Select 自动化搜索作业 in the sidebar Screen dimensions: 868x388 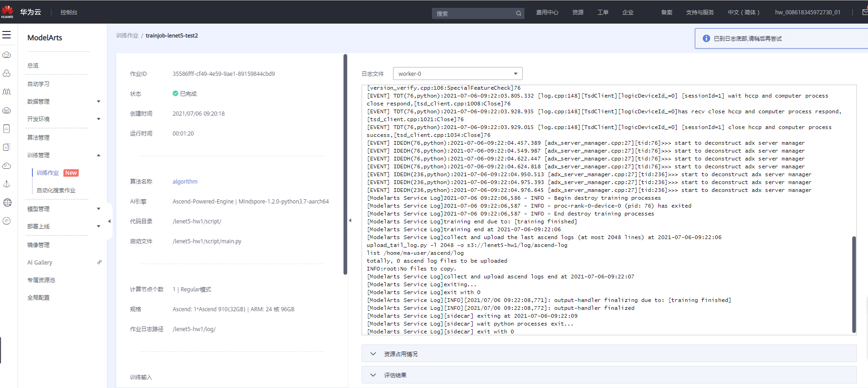[56, 191]
